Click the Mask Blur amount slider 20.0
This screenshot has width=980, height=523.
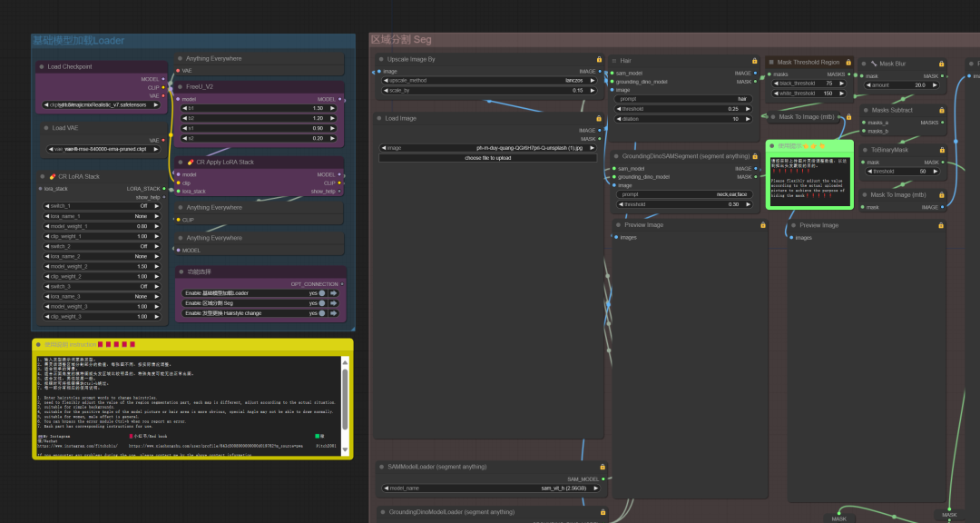(902, 85)
